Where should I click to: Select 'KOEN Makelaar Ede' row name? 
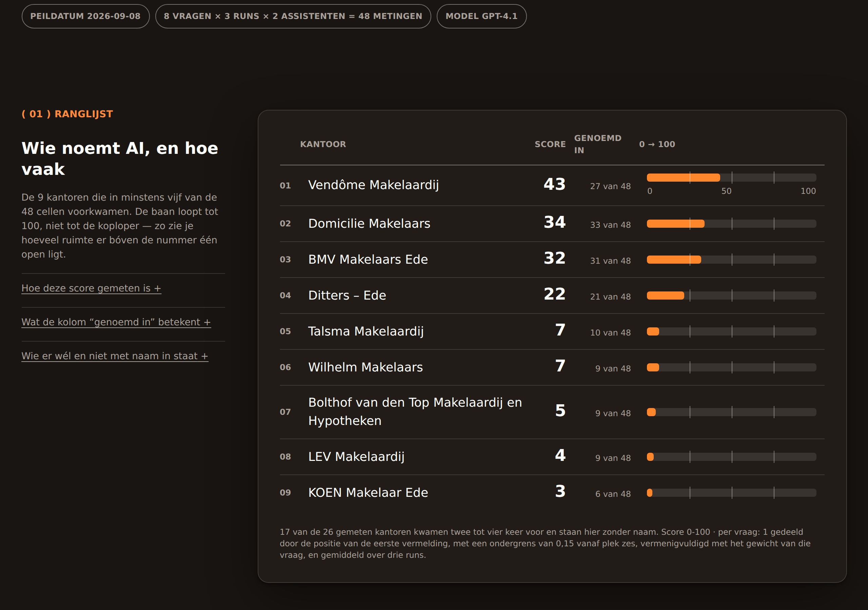click(x=368, y=492)
